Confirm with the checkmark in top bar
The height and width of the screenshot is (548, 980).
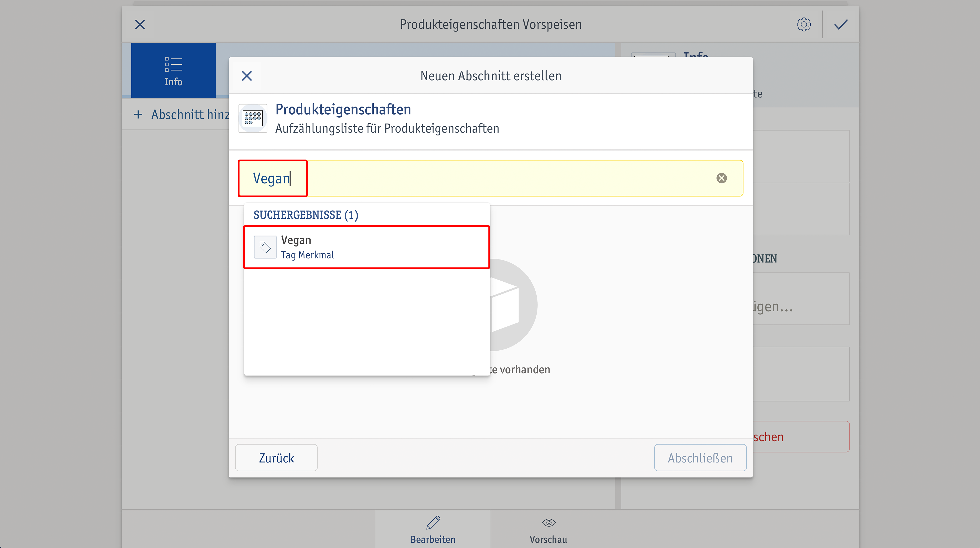pyautogui.click(x=841, y=25)
